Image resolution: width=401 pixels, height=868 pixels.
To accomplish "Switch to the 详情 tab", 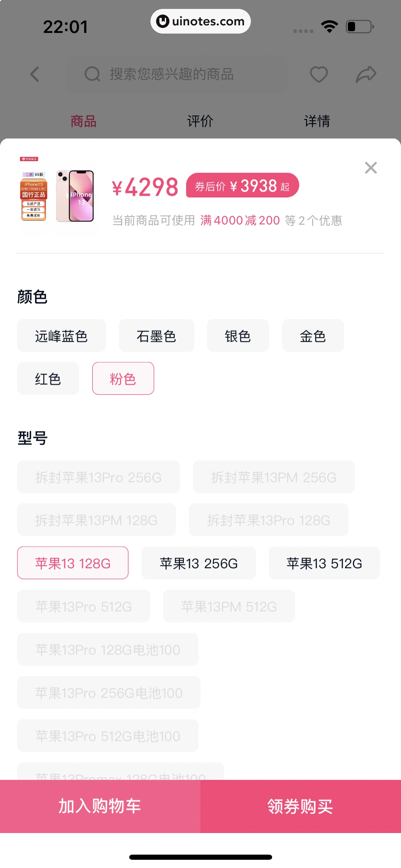I will pyautogui.click(x=317, y=121).
